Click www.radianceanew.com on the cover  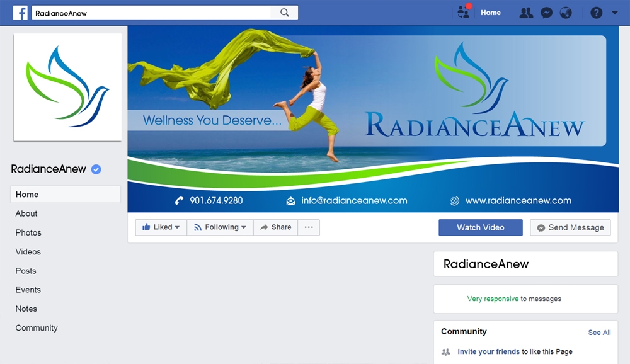518,200
